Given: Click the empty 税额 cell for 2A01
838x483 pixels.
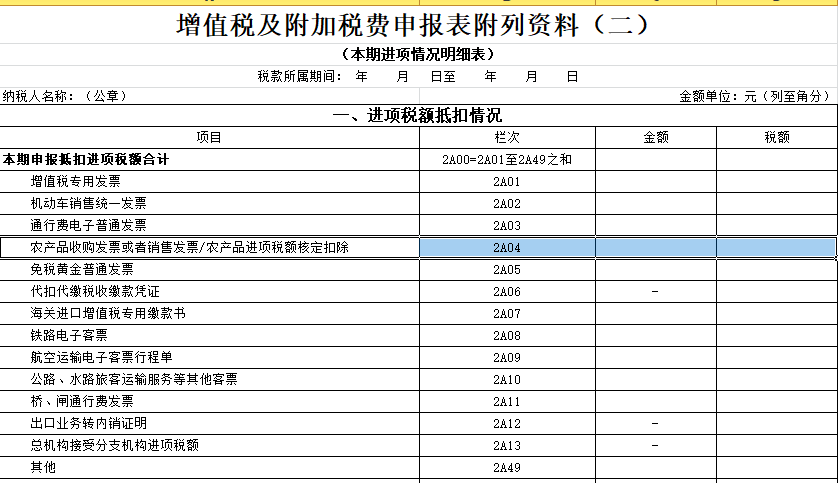Looking at the screenshot, I should (x=777, y=182).
